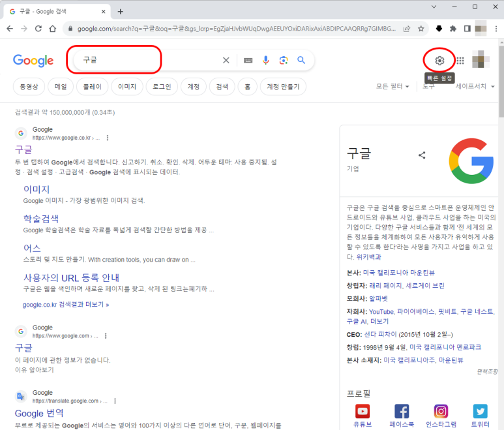Viewport: 504px width, 430px height.
Task: Search by image with Google Lens
Action: click(x=283, y=60)
